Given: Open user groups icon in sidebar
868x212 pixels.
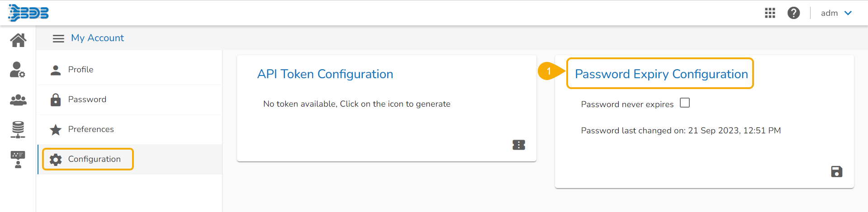Looking at the screenshot, I should tap(18, 100).
